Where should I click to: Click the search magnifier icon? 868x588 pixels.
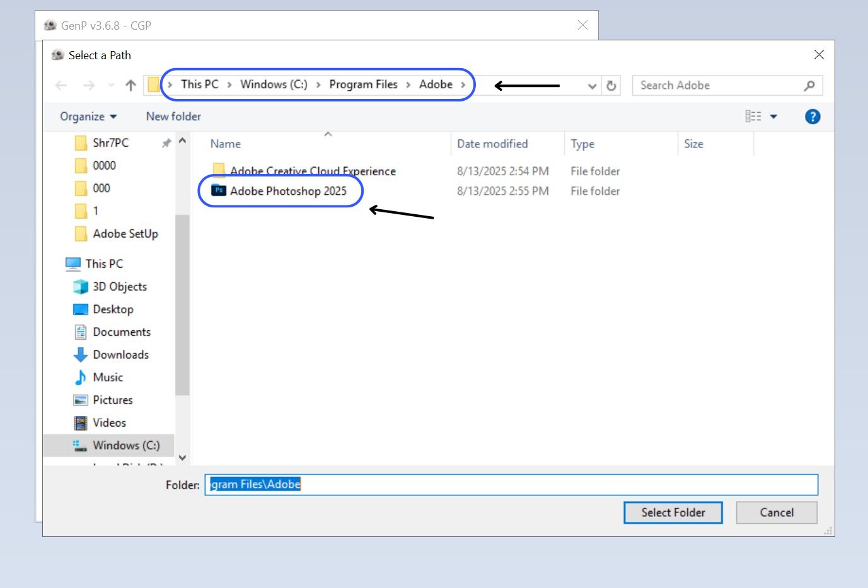[809, 85]
